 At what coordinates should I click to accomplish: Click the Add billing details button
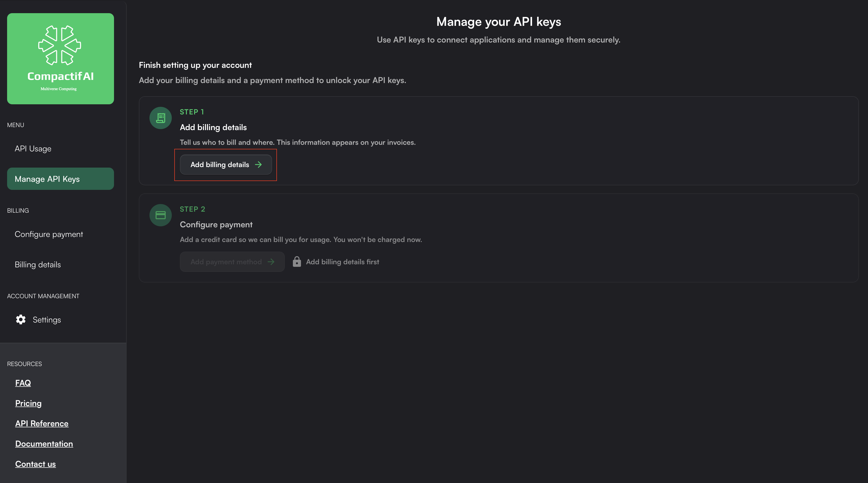226,165
